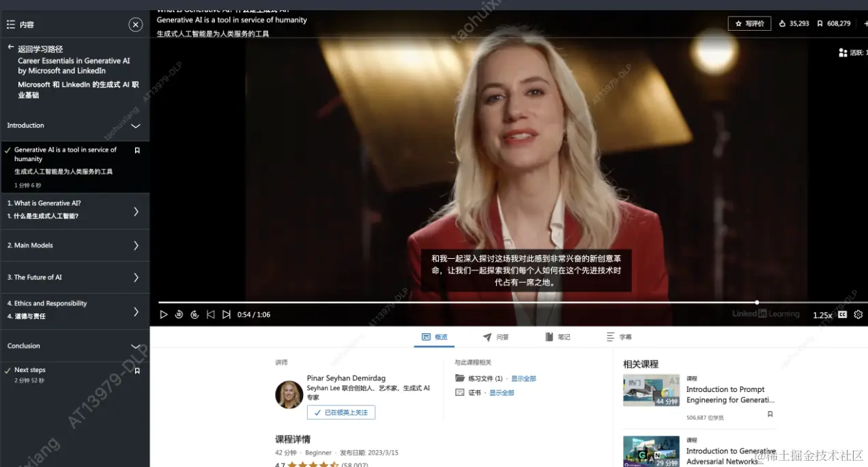
Task: Save course using bookmark icon beside 608,279
Action: [x=820, y=23]
